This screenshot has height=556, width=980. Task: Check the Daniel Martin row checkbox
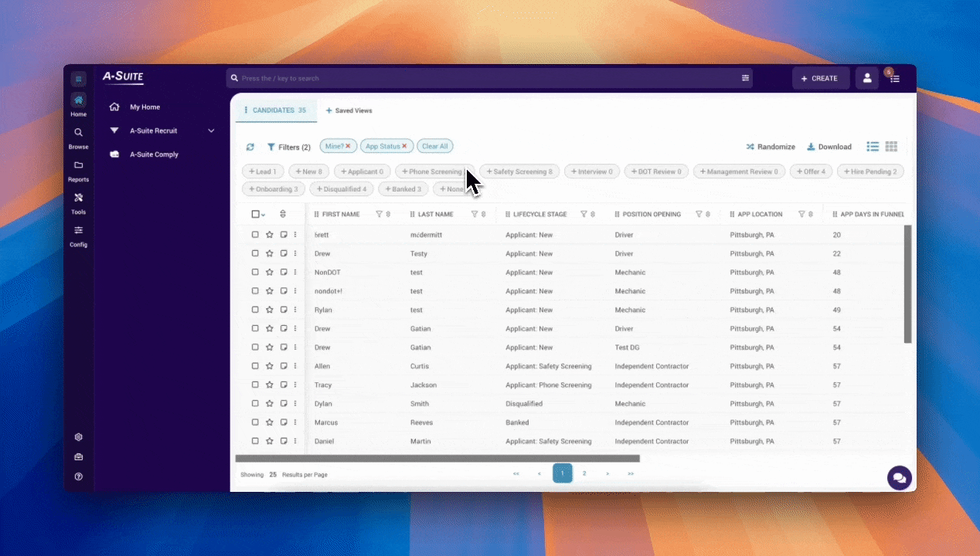(x=255, y=441)
